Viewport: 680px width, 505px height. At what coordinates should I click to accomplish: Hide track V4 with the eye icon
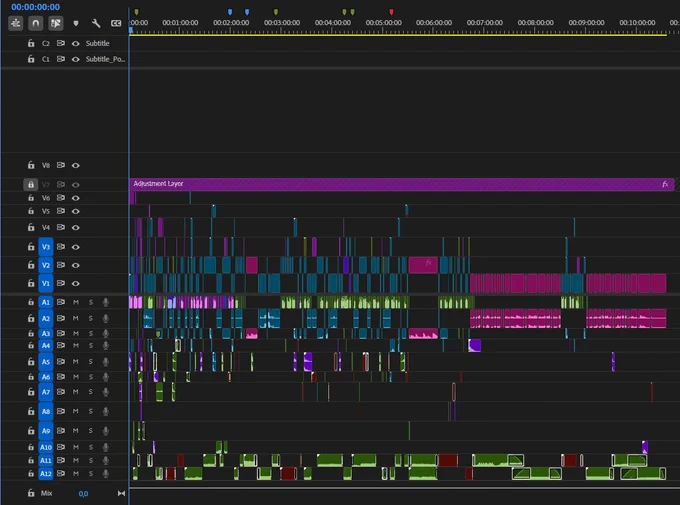point(75,227)
